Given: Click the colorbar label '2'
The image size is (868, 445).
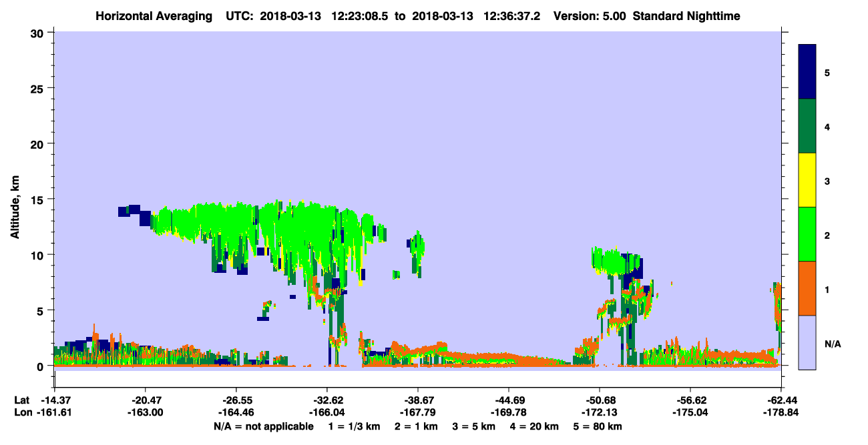Looking at the screenshot, I should click(827, 235).
